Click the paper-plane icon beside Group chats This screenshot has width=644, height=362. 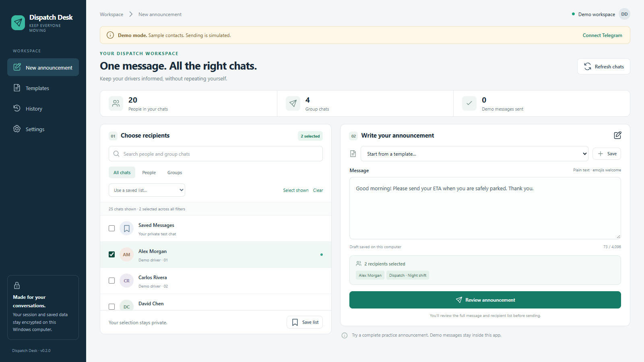[293, 103]
